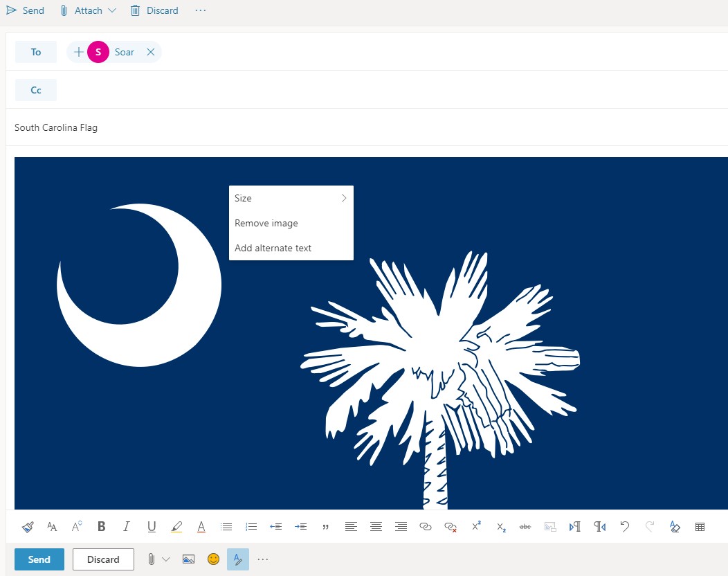Click the bottom paperclip attach icon

pyautogui.click(x=152, y=559)
